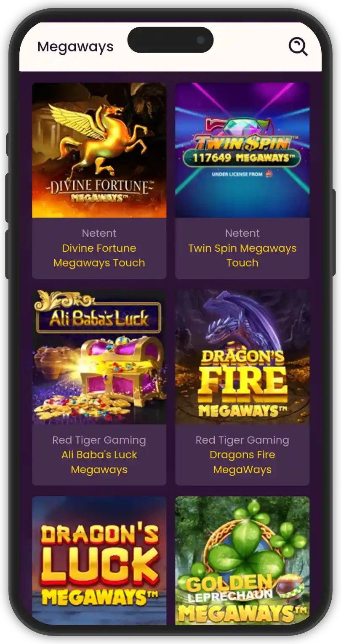
Task: Tap the Twin Spin 117649 Megaways image
Action: pos(242,150)
